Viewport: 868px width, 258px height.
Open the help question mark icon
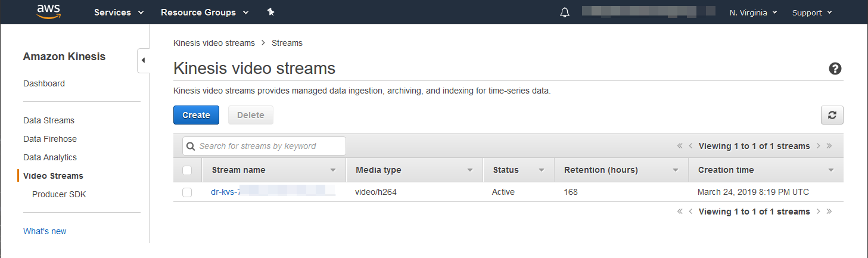point(835,69)
